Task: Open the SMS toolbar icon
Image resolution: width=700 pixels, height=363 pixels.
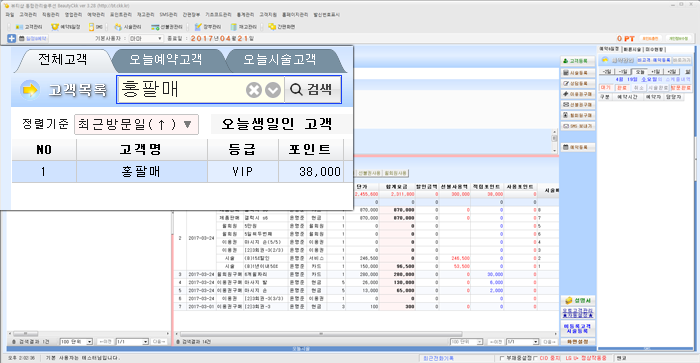Action: click(96, 27)
